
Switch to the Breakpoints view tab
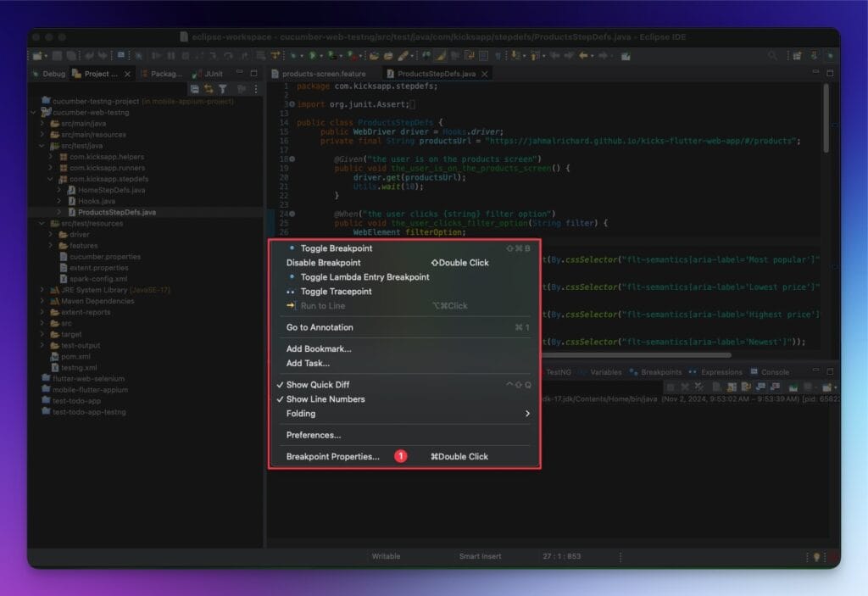656,372
